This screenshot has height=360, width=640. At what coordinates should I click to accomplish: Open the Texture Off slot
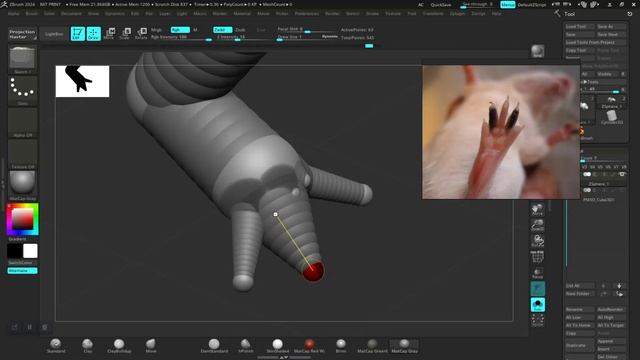[x=22, y=154]
